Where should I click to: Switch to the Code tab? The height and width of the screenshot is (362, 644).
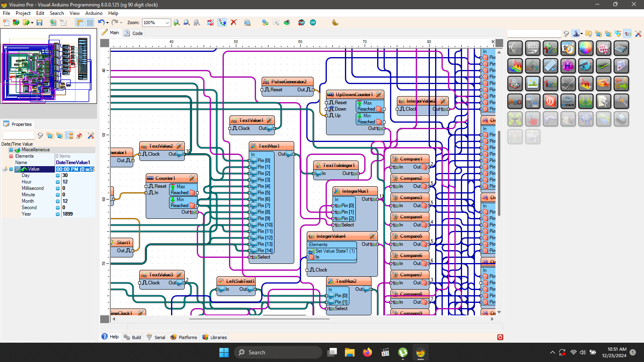[133, 33]
